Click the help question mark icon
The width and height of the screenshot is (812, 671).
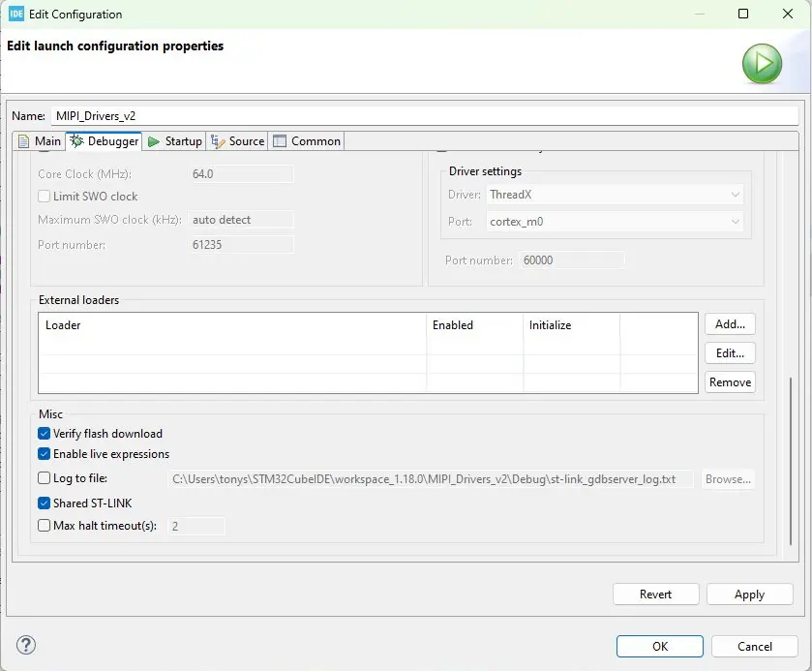click(26, 645)
